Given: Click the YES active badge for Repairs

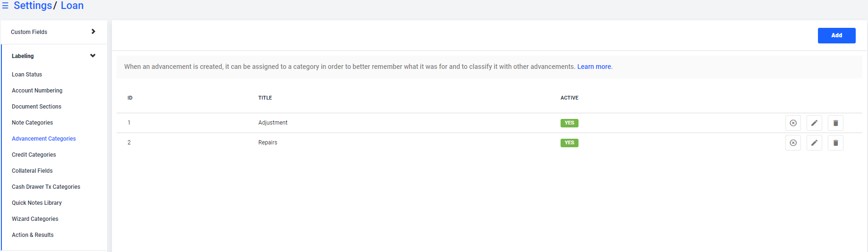Looking at the screenshot, I should (x=569, y=143).
